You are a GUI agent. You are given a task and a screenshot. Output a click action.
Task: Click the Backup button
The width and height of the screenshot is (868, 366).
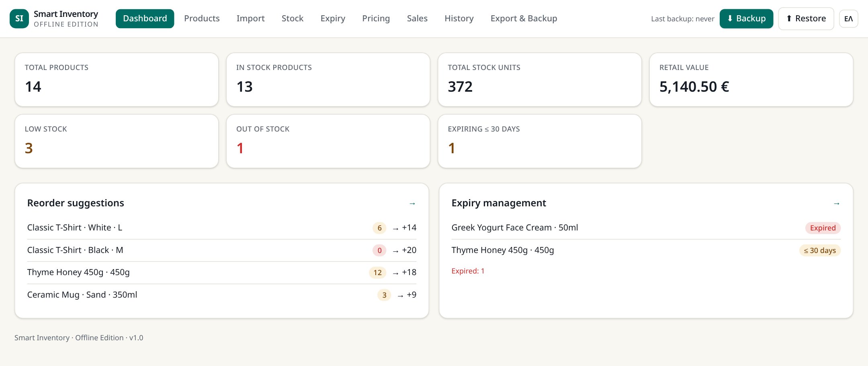click(746, 19)
